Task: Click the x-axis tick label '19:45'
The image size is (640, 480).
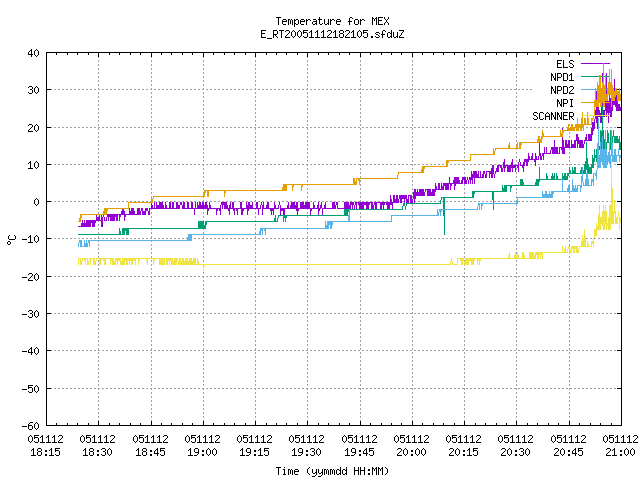Action: (360, 452)
